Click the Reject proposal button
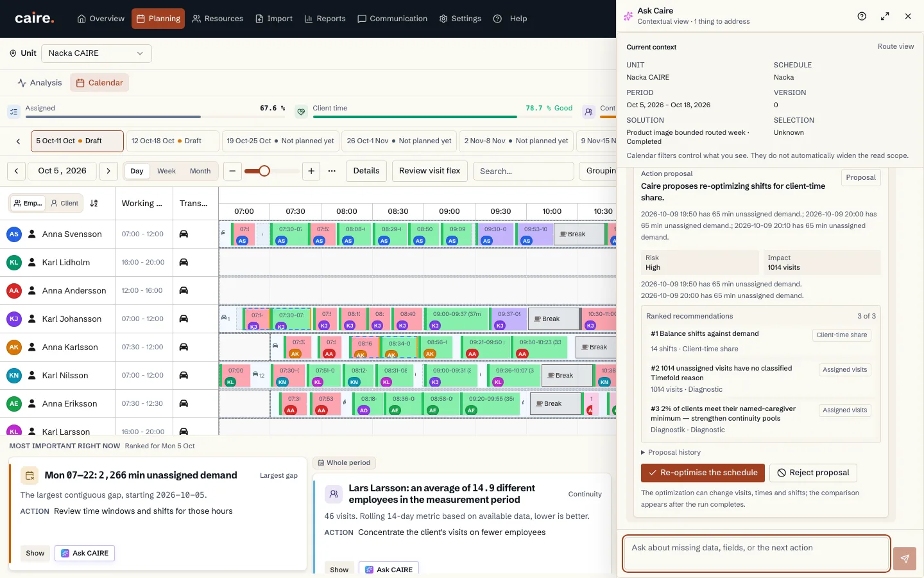 pos(813,473)
